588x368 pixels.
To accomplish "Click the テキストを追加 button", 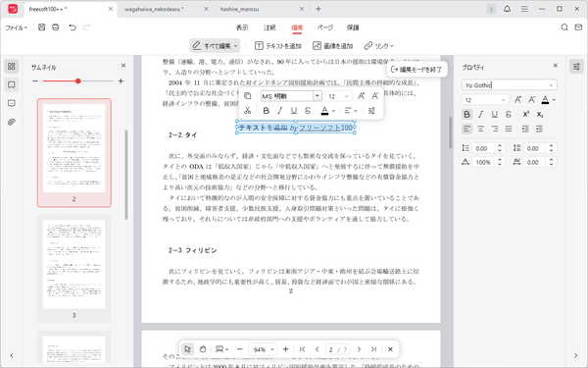I will (x=278, y=46).
